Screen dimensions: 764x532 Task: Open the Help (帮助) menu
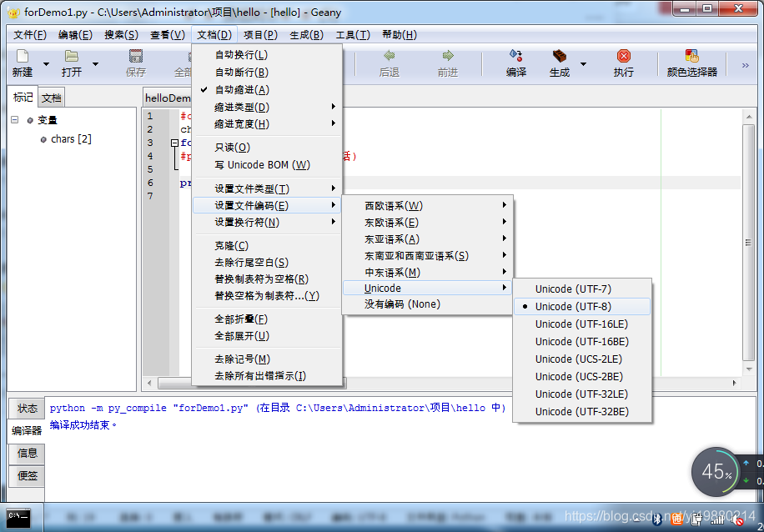[400, 35]
